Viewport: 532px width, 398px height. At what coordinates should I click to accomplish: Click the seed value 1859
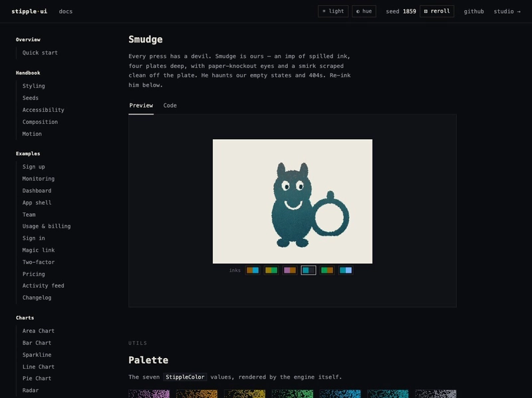click(x=409, y=11)
